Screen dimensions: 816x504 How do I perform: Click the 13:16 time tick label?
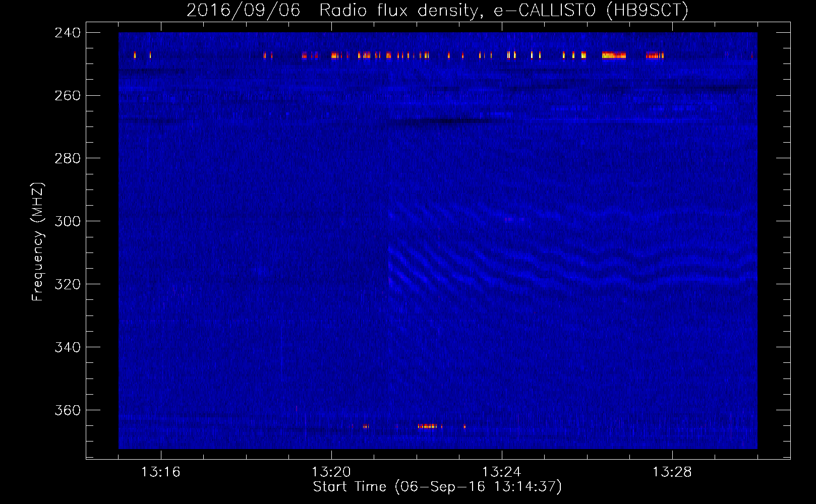160,472
